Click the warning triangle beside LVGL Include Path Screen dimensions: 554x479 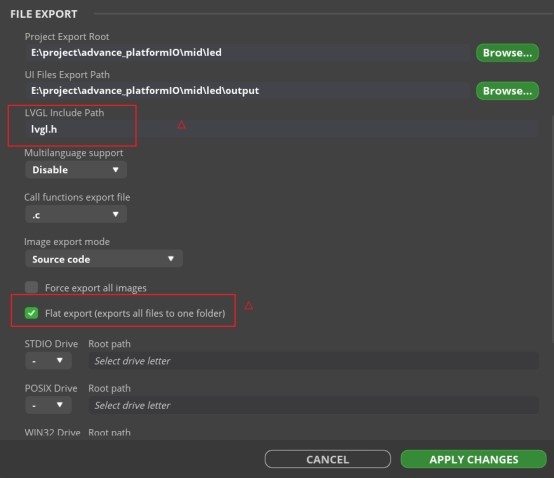[x=182, y=125]
